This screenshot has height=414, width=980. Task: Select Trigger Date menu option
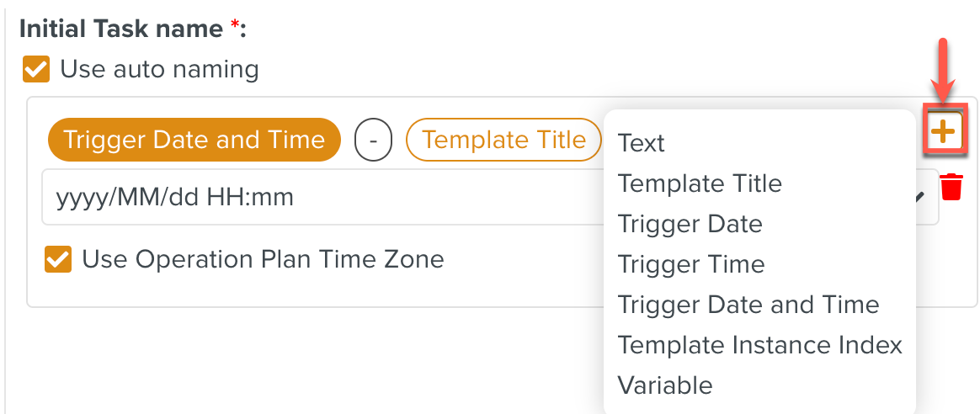[x=690, y=224]
